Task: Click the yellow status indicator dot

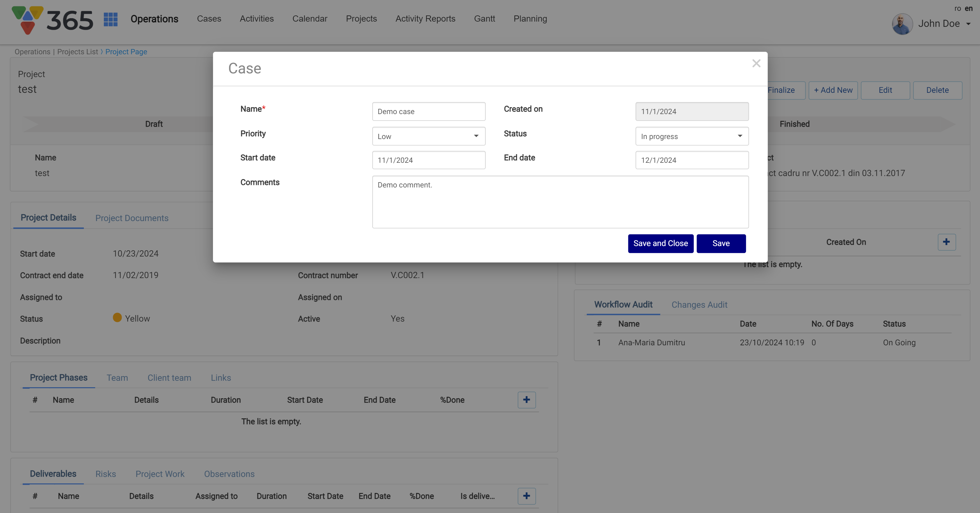Action: pos(117,318)
